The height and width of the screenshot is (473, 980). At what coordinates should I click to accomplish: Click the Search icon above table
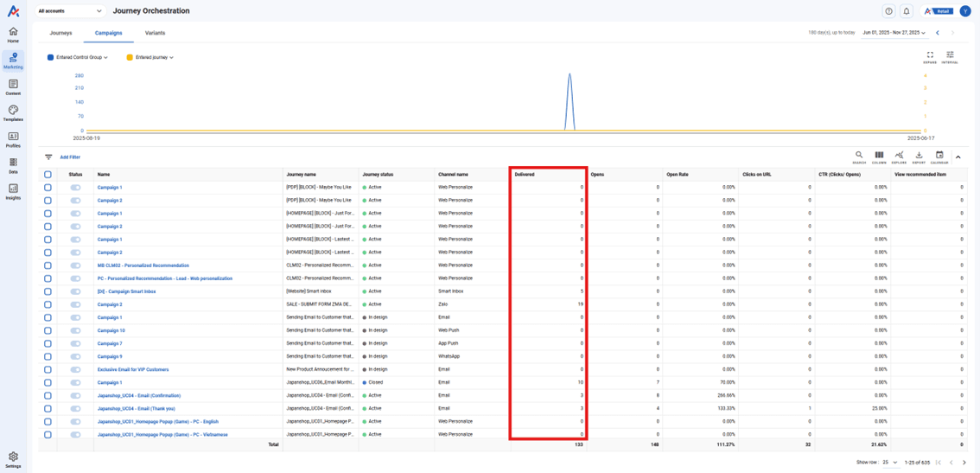click(858, 157)
